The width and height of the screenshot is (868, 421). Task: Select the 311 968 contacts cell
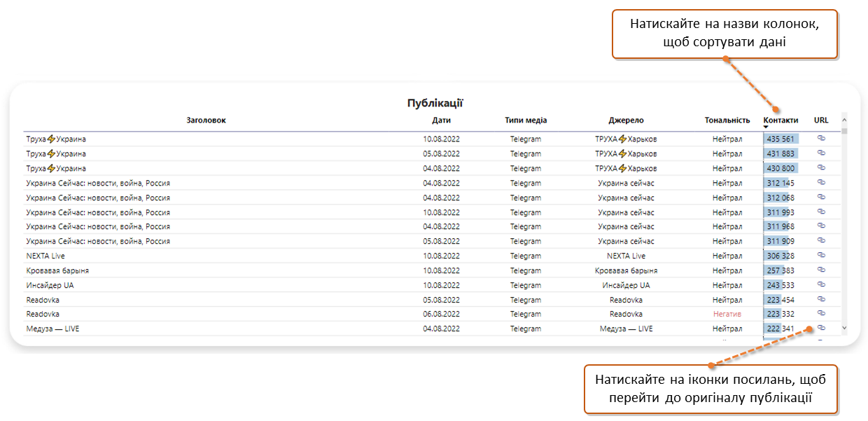[780, 227]
